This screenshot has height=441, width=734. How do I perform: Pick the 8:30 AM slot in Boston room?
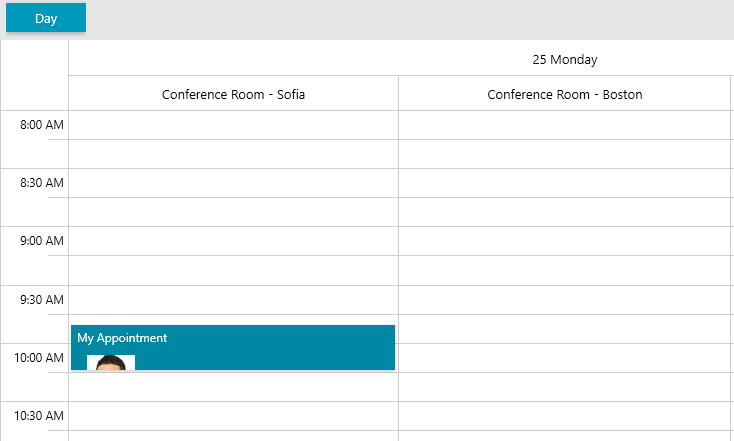[564, 183]
